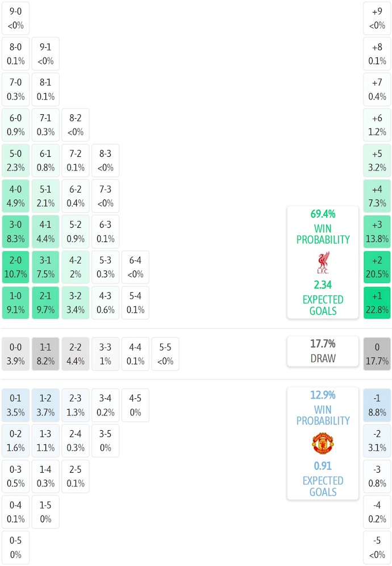
Task: Select the 0-5 scoreline cell
Action: pos(16,547)
